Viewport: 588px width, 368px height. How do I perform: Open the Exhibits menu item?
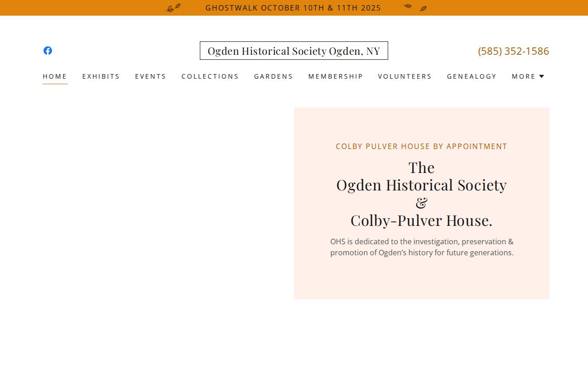pyautogui.click(x=101, y=76)
